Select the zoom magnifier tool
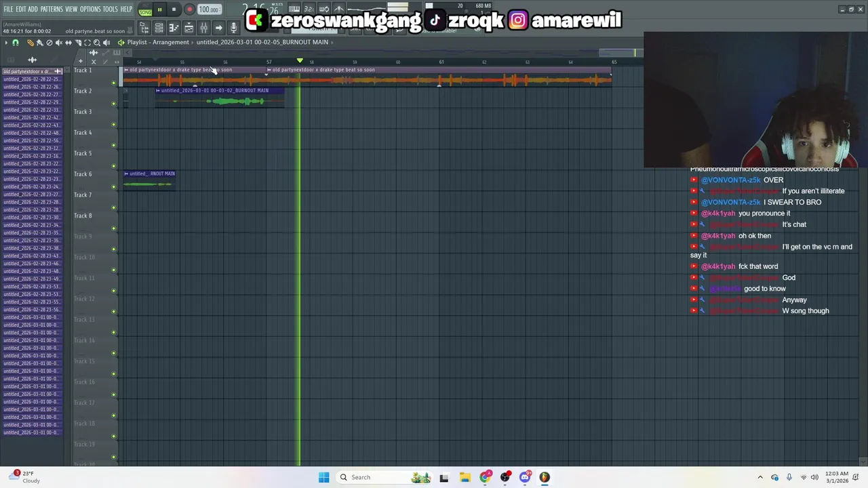The height and width of the screenshot is (488, 868). [x=96, y=43]
